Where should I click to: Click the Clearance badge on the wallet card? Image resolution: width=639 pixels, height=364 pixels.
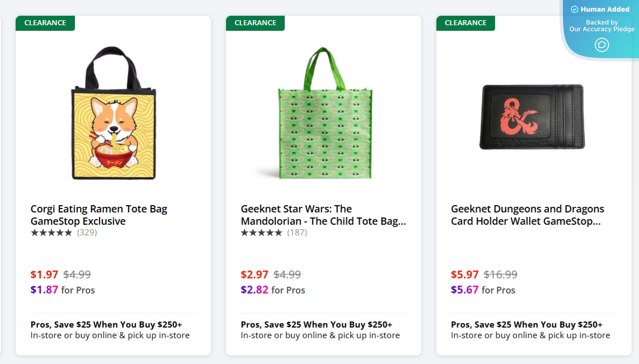466,23
